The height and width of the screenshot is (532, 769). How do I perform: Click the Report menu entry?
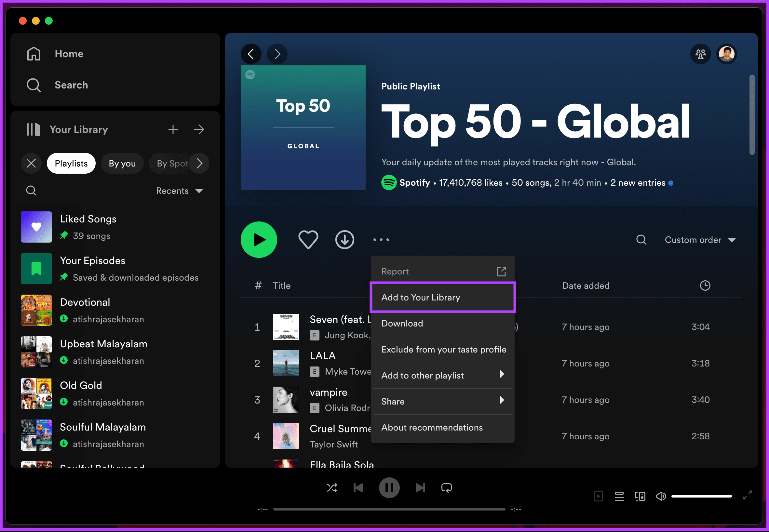[442, 271]
